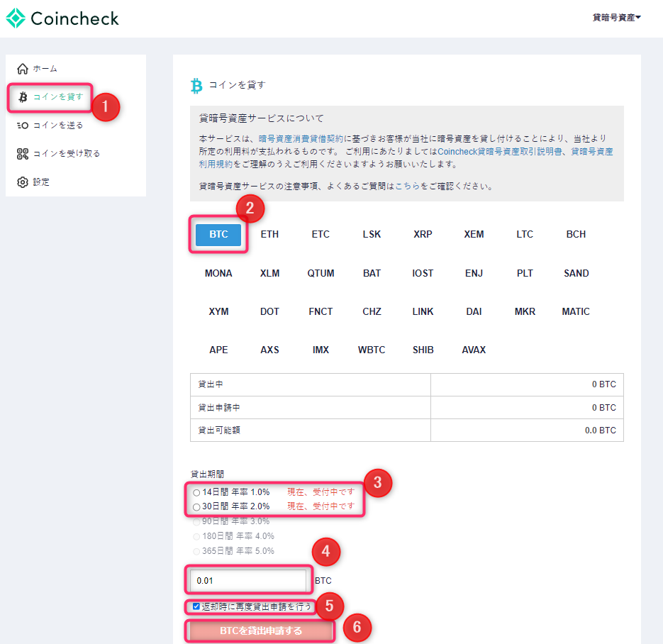Select the XRP coin tab
This screenshot has height=644, width=663.
click(423, 234)
